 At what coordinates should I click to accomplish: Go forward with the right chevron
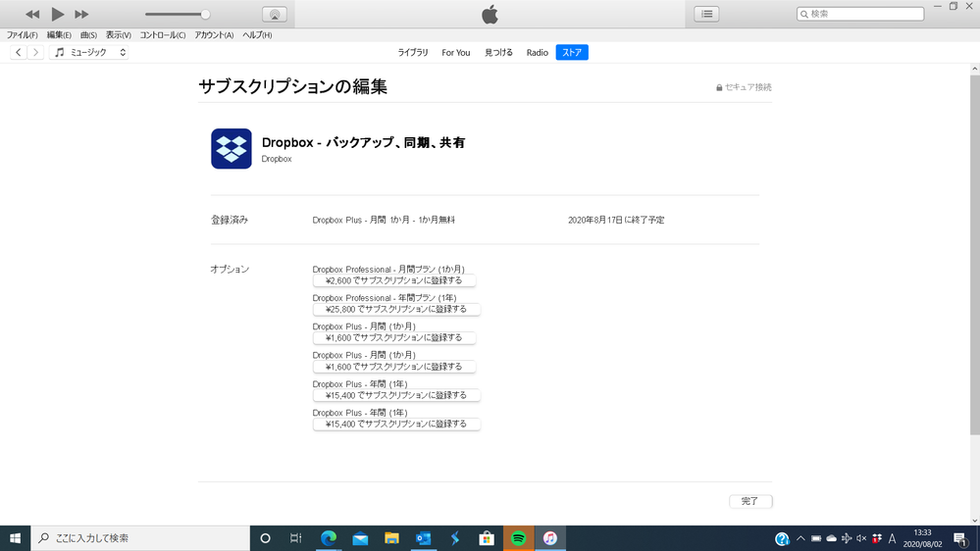pos(36,52)
